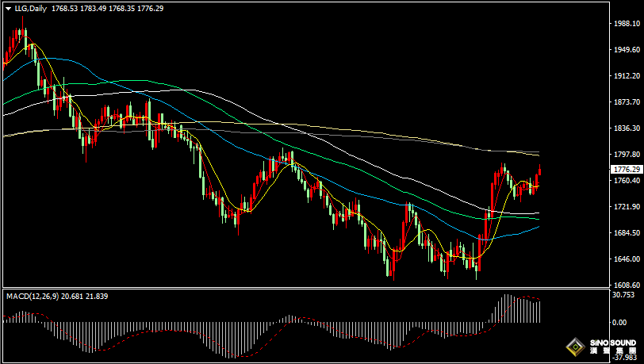
Task: Click the 1721.90 price axis label
Action: 626,207
